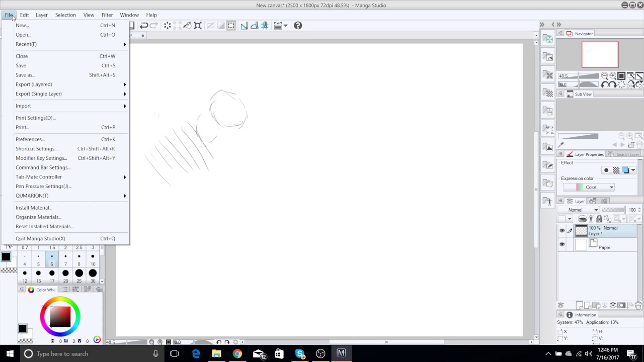Viewport: 644px width, 362px height.
Task: Click the Fill bucket toolbar icon
Action: click(188, 26)
